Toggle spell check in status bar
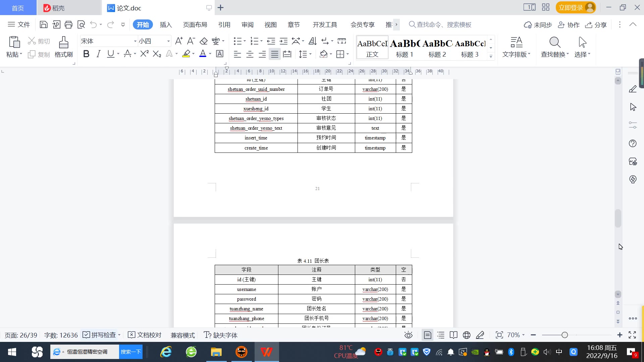Image resolution: width=644 pixels, height=362 pixels. (99, 335)
